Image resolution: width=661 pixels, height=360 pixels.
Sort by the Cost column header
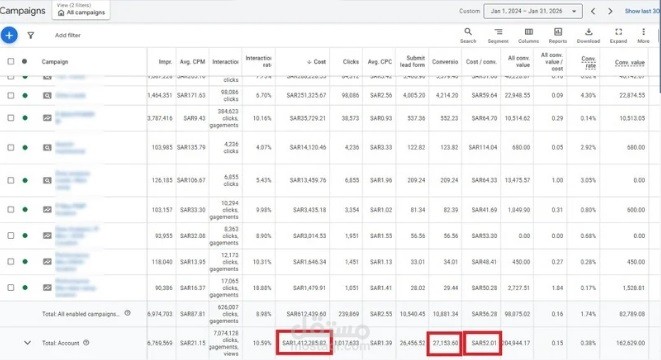(316, 62)
